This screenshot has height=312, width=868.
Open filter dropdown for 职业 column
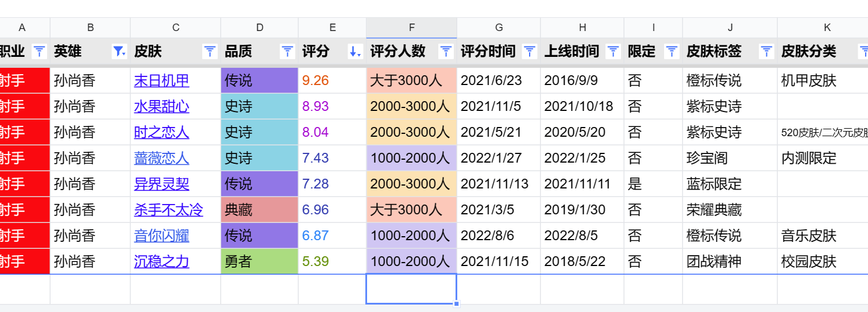[x=39, y=52]
